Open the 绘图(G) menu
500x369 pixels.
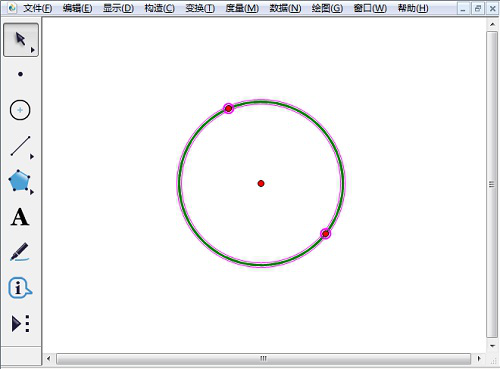[327, 8]
